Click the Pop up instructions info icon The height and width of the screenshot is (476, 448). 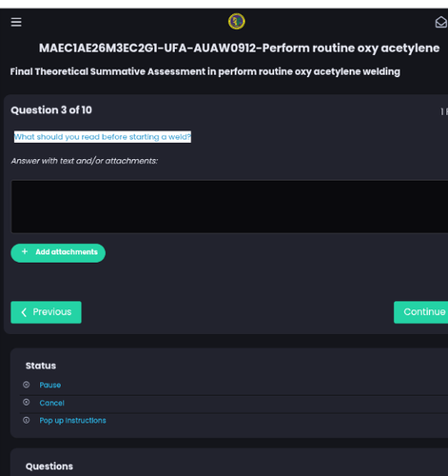pyautogui.click(x=27, y=420)
